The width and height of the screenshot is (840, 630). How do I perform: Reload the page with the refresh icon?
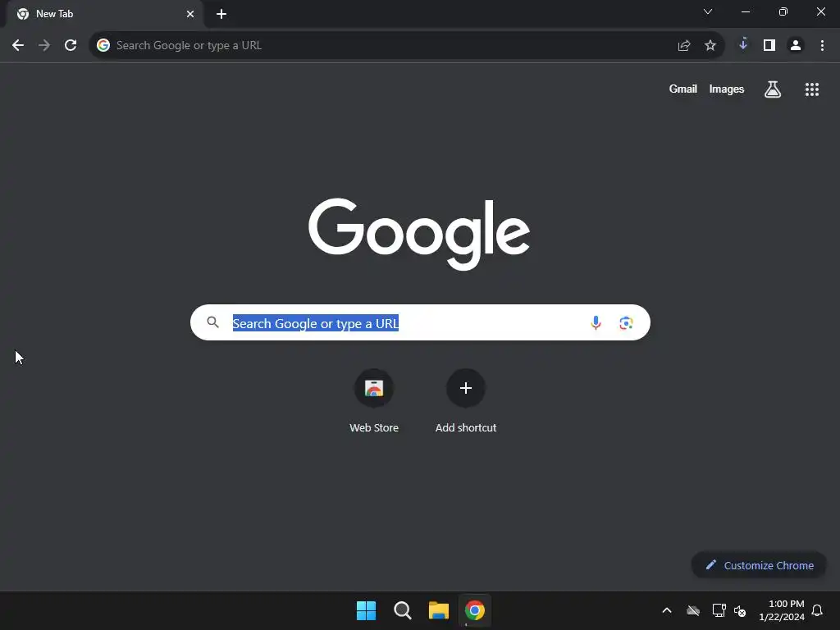[71, 46]
